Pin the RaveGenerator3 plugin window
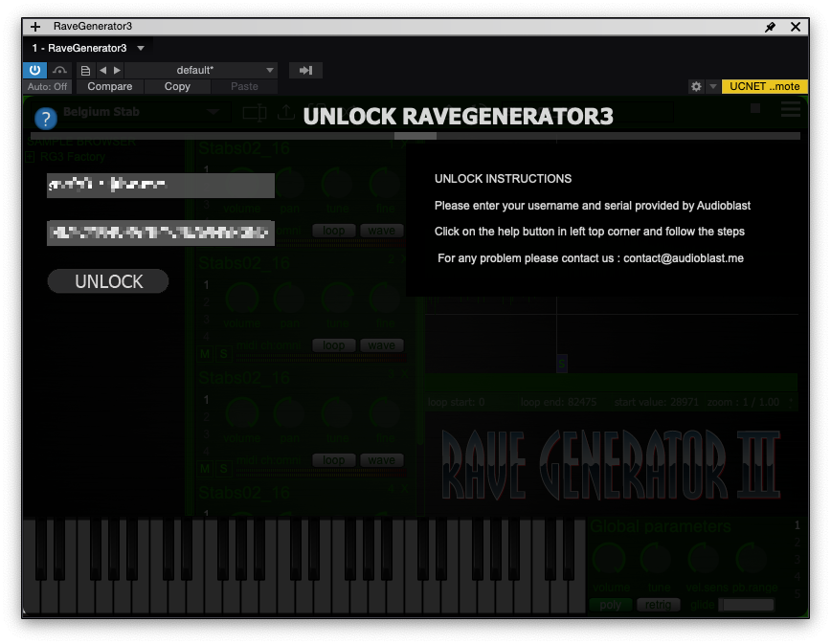Image resolution: width=831 pixels, height=644 pixels. pyautogui.click(x=770, y=27)
